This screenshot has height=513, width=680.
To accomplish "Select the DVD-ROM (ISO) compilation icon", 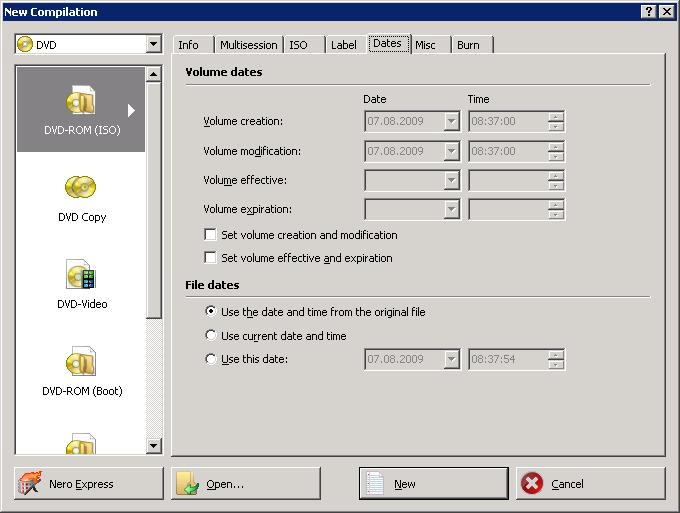I will pos(81,100).
